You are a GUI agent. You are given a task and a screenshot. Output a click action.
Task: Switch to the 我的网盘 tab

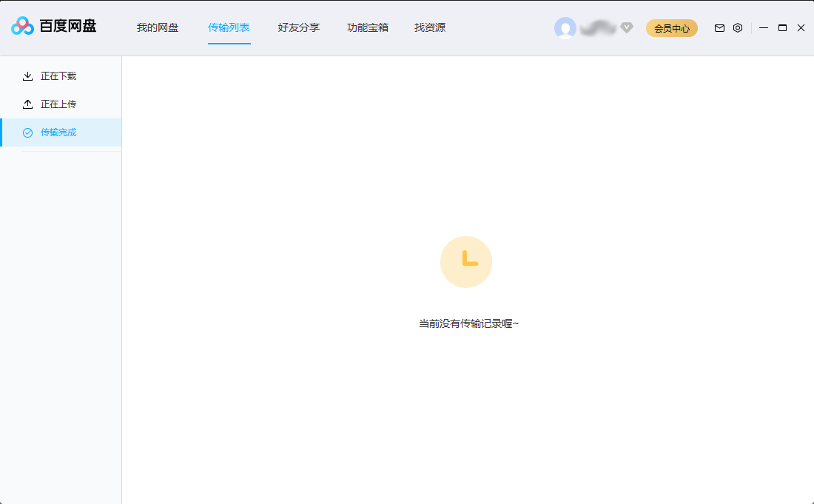[x=157, y=27]
